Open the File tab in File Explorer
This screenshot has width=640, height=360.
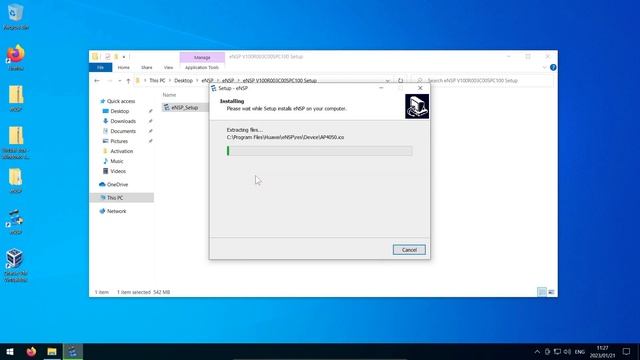(100, 67)
